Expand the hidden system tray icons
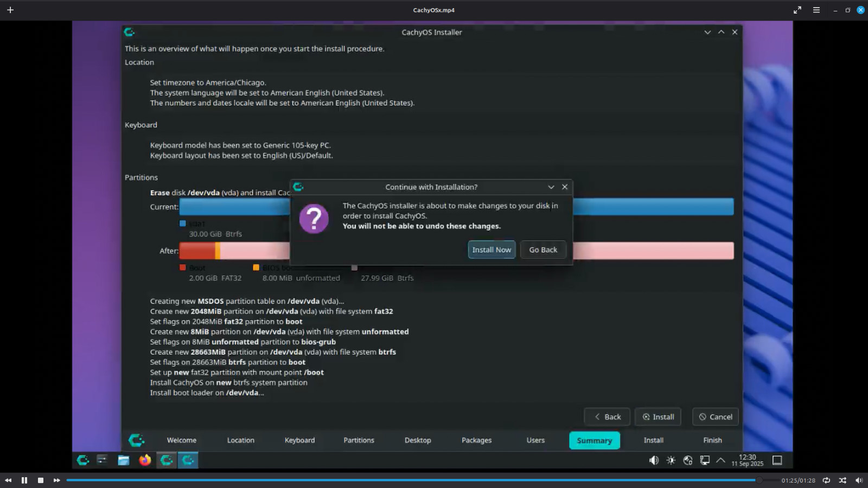This screenshot has height=488, width=868. (720, 460)
